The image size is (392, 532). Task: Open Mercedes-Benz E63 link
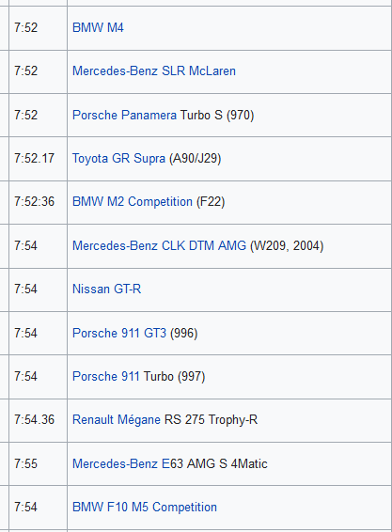point(128,463)
